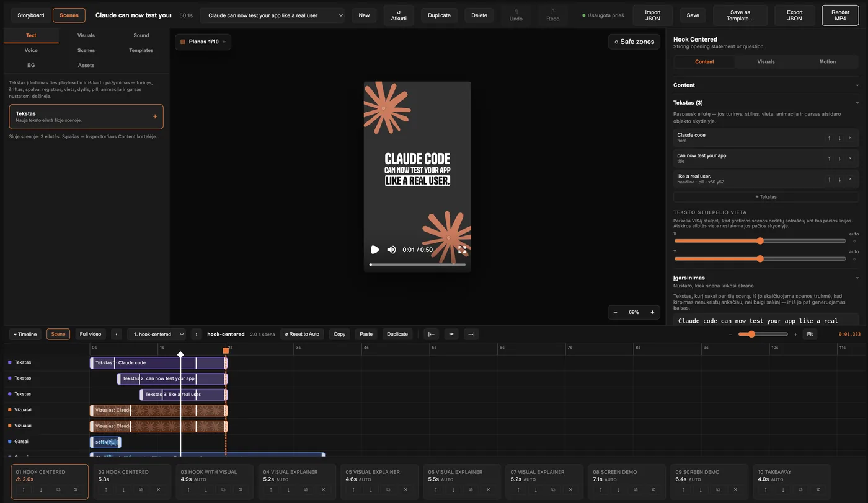
Task: Delete scene 10 Takeaway card
Action: pos(818,490)
